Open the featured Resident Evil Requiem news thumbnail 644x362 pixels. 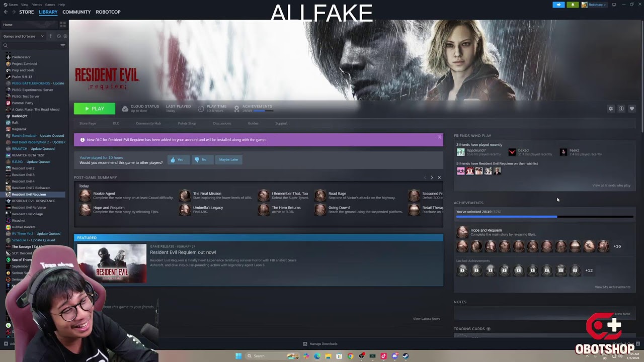click(112, 263)
